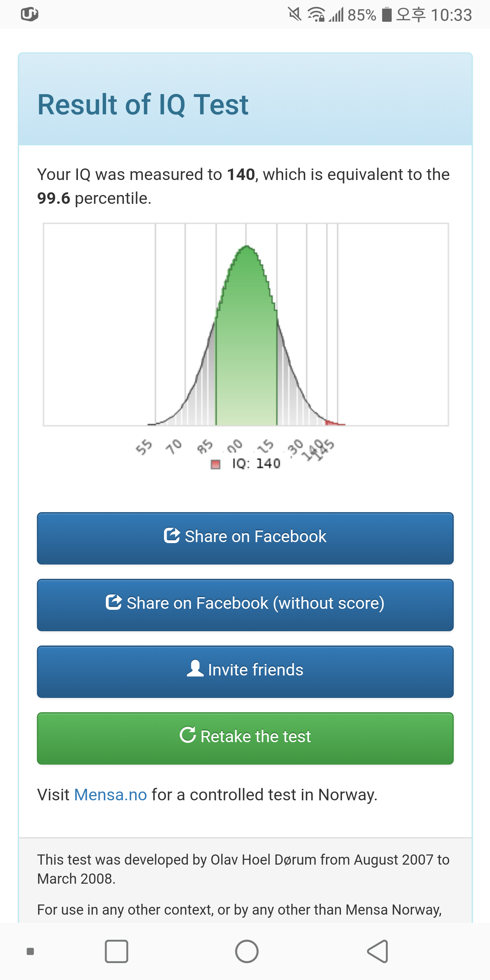This screenshot has width=490, height=980.
Task: Tap the battery indicator in status bar
Action: [387, 14]
